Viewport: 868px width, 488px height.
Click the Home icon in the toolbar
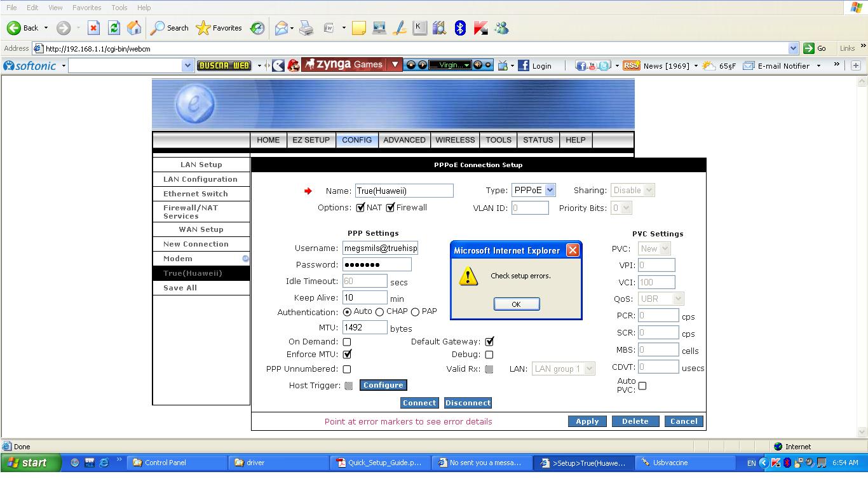coord(134,28)
